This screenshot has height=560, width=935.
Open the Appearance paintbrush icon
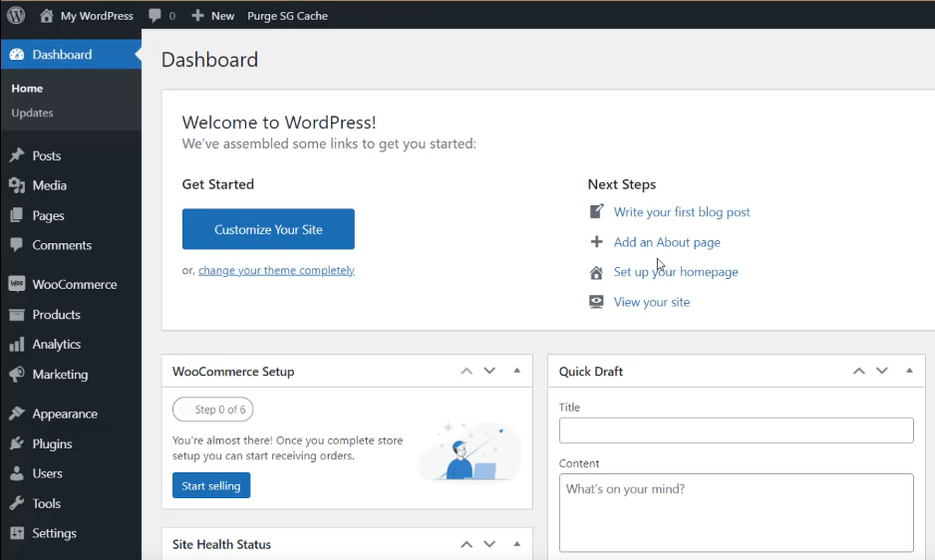[17, 414]
